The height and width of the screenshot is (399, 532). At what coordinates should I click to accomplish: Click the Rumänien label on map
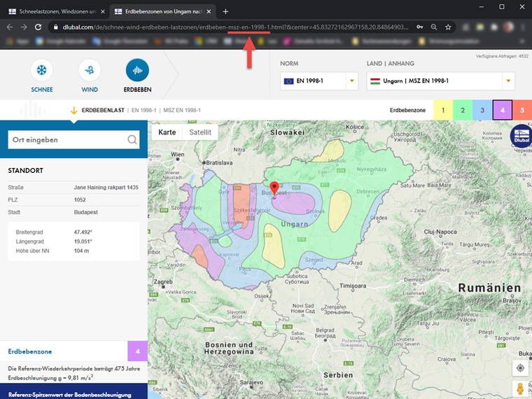pyautogui.click(x=489, y=288)
